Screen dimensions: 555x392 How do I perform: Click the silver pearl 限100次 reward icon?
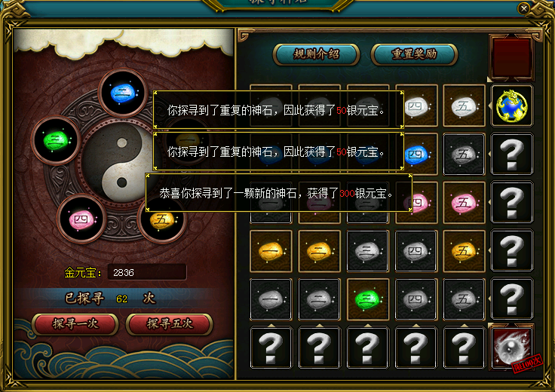coord(511,348)
